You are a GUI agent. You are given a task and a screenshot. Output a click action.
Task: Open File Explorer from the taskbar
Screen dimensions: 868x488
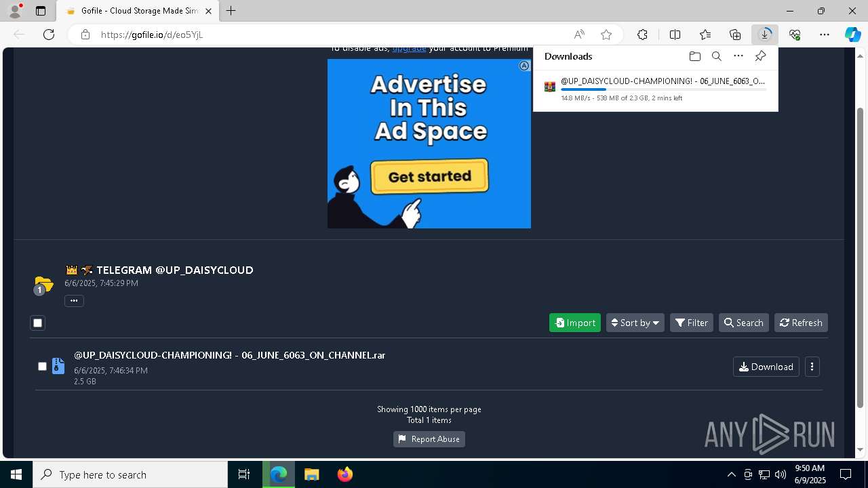[x=311, y=474]
